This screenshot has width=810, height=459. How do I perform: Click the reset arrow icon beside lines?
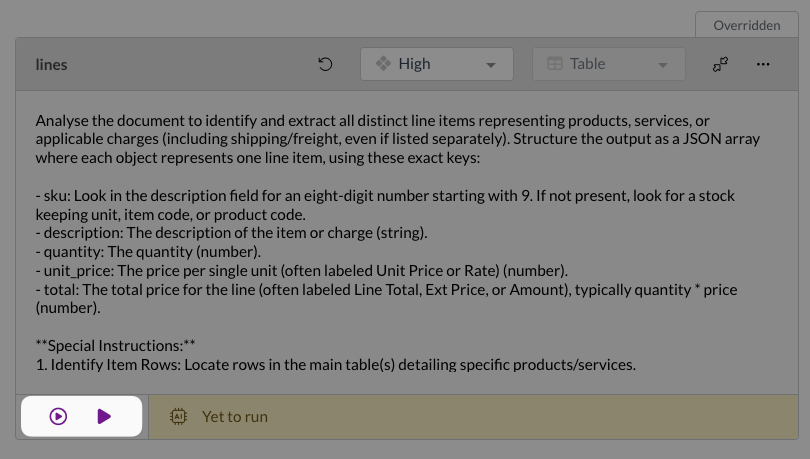click(325, 64)
